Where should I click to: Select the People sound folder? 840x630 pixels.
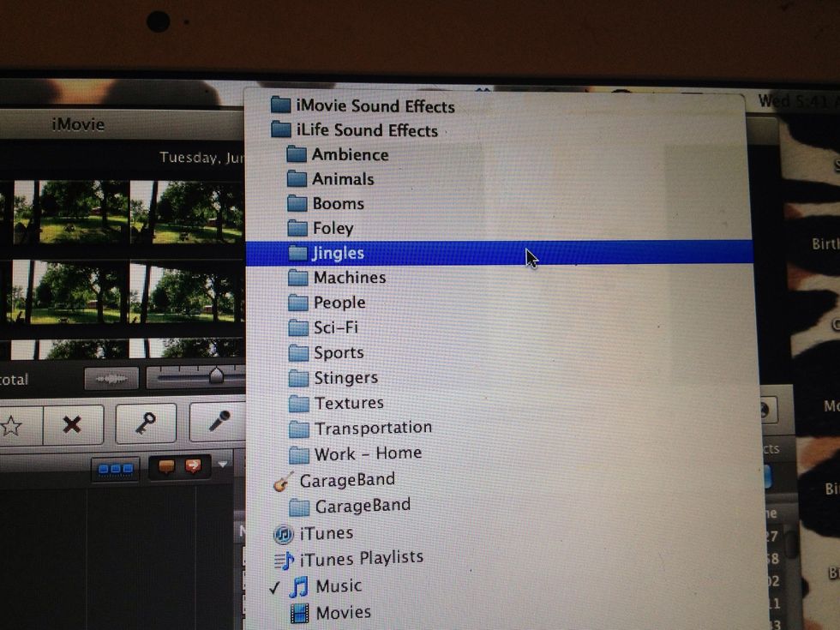point(339,303)
